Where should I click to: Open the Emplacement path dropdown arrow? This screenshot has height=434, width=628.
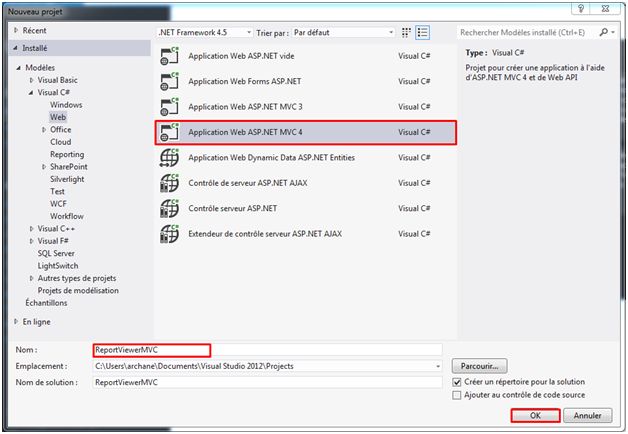pyautogui.click(x=438, y=366)
